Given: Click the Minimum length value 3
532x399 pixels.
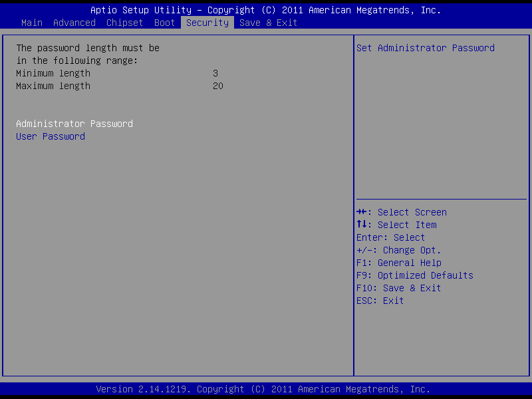Looking at the screenshot, I should pyautogui.click(x=215, y=73).
